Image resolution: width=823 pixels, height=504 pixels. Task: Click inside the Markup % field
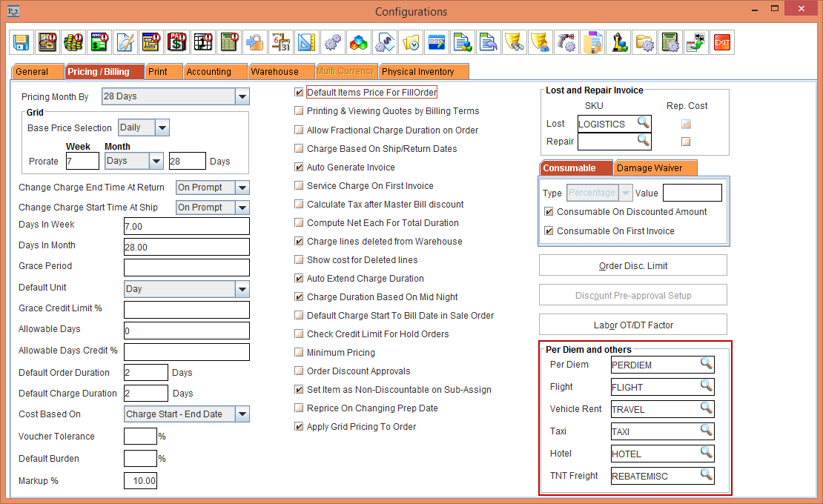(140, 480)
